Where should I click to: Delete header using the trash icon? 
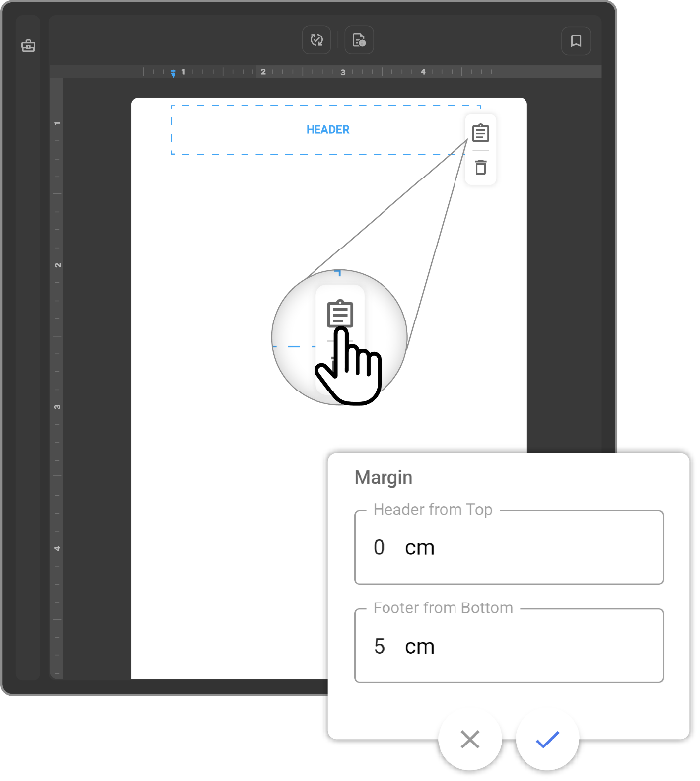pyautogui.click(x=480, y=168)
